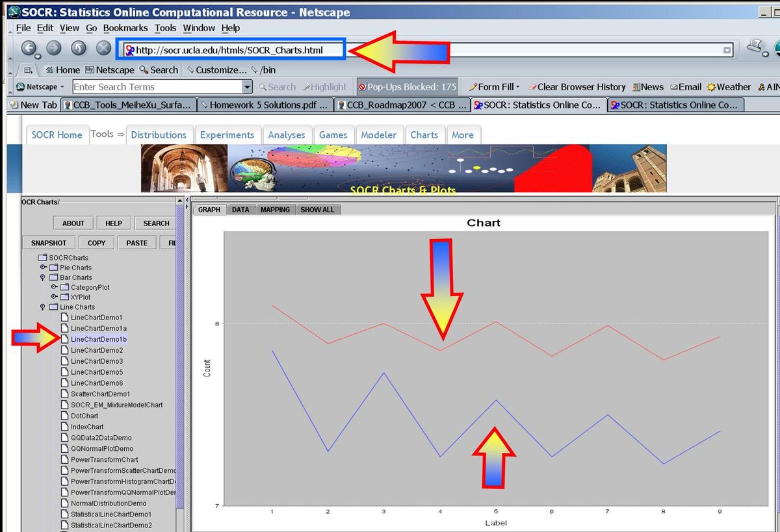This screenshot has width=780, height=532.
Task: Click the AIM messenger icon
Action: click(x=762, y=86)
